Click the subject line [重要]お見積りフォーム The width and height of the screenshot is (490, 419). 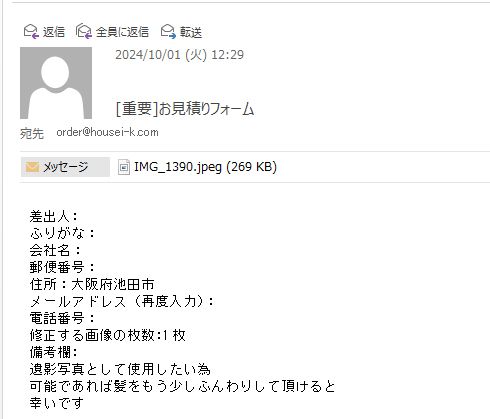point(185,108)
